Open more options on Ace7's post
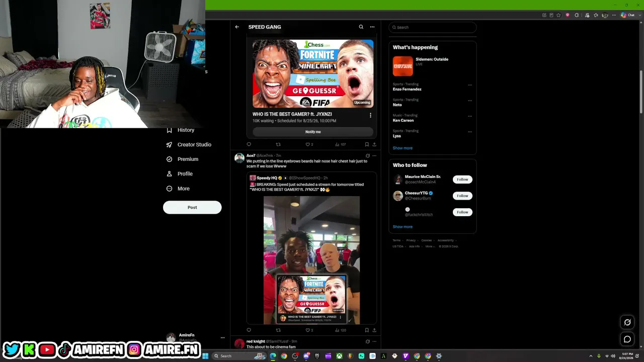This screenshot has height=362, width=644. click(374, 156)
